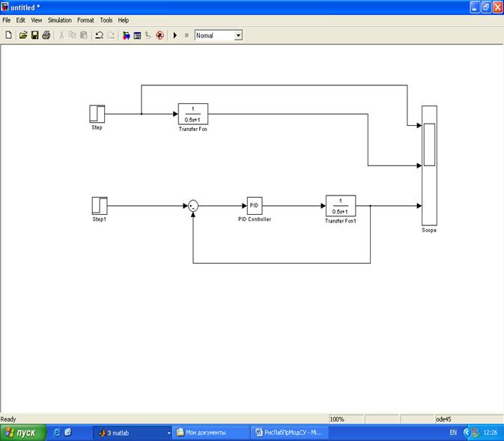Click the Undo arrow in the toolbar
Viewport: 504px width, 441px height.
(x=99, y=35)
